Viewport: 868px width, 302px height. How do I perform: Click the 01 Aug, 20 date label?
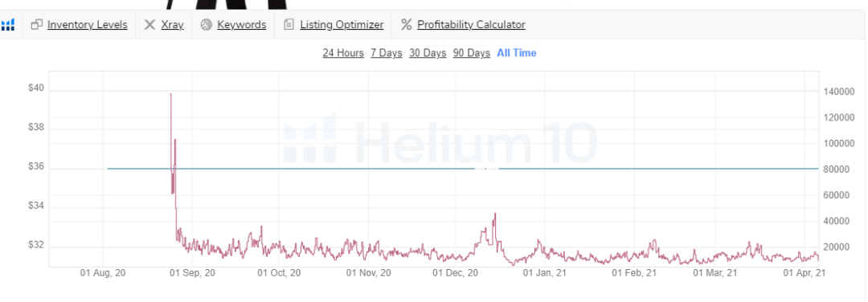tap(103, 273)
